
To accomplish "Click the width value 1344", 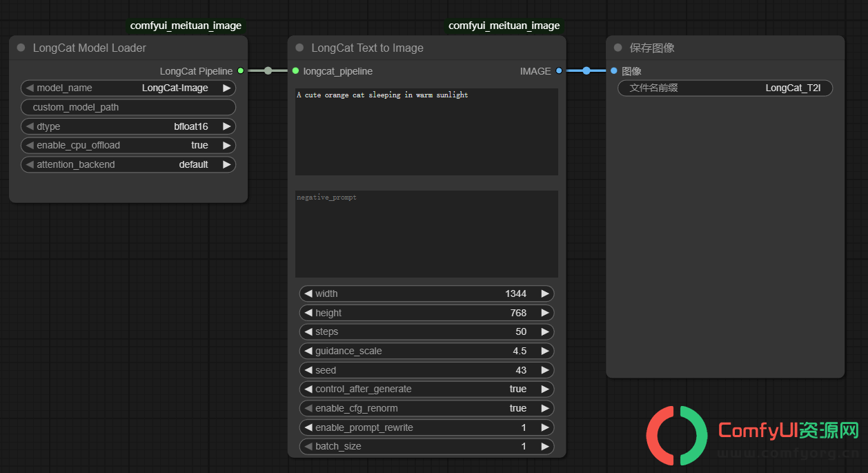I will (x=515, y=293).
